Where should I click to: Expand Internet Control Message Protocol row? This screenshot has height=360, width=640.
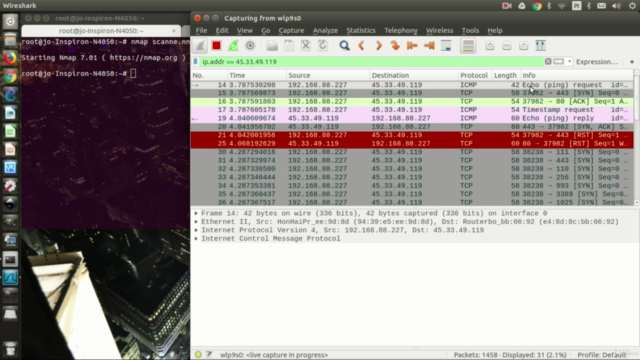click(196, 239)
